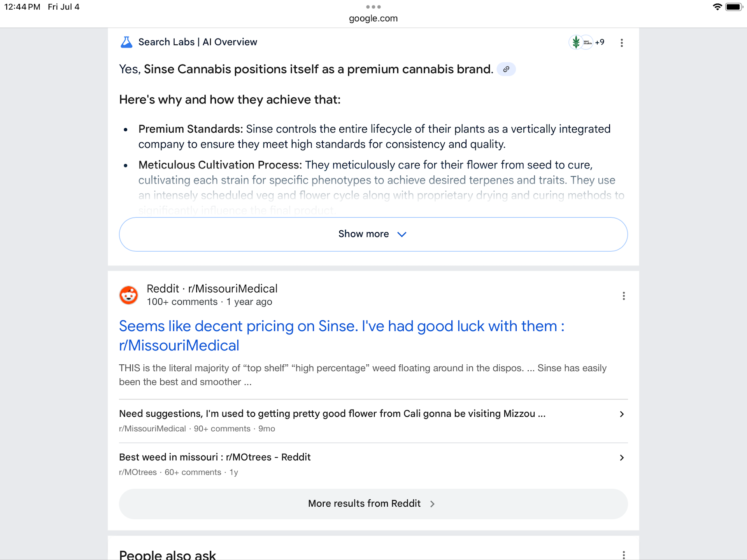Open Need suggestions Cali flower thread
The width and height of the screenshot is (747, 560).
tap(332, 414)
